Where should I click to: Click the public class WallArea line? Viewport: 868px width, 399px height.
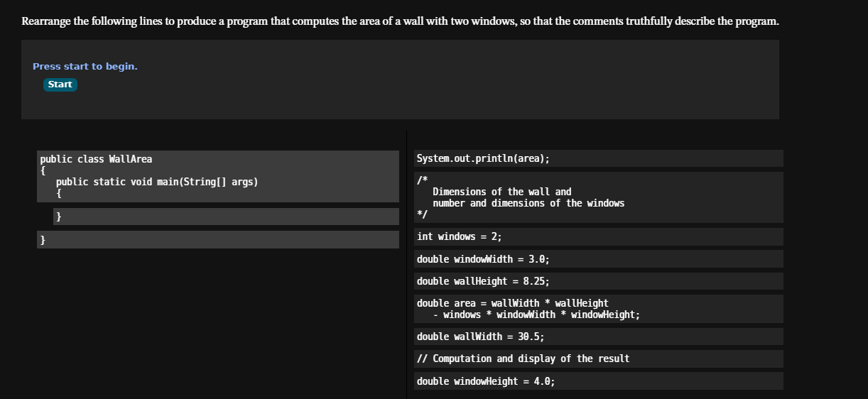click(96, 159)
